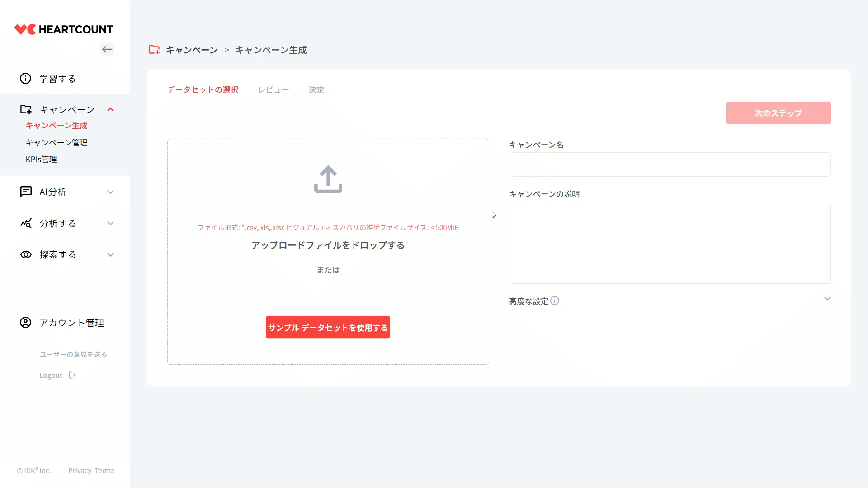This screenshot has height=488, width=868.
Task: Open the Privacy link in footer
Action: point(80,470)
